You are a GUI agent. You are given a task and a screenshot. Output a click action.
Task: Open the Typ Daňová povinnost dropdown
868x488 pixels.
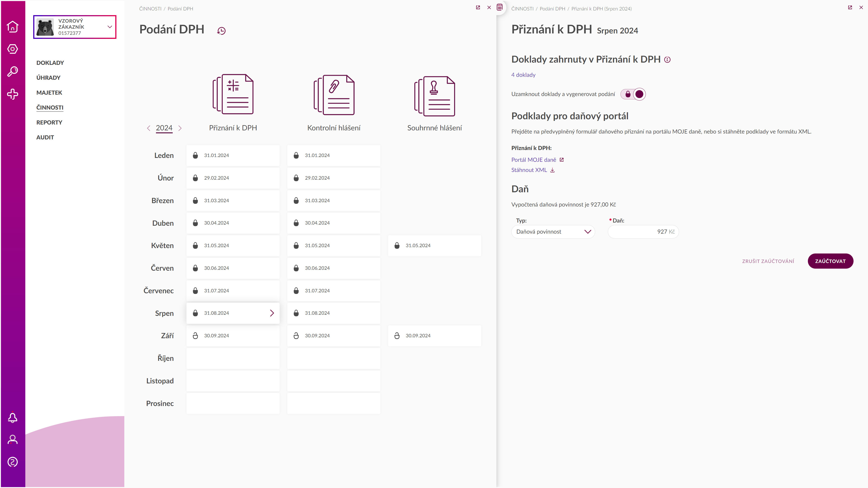coord(553,232)
